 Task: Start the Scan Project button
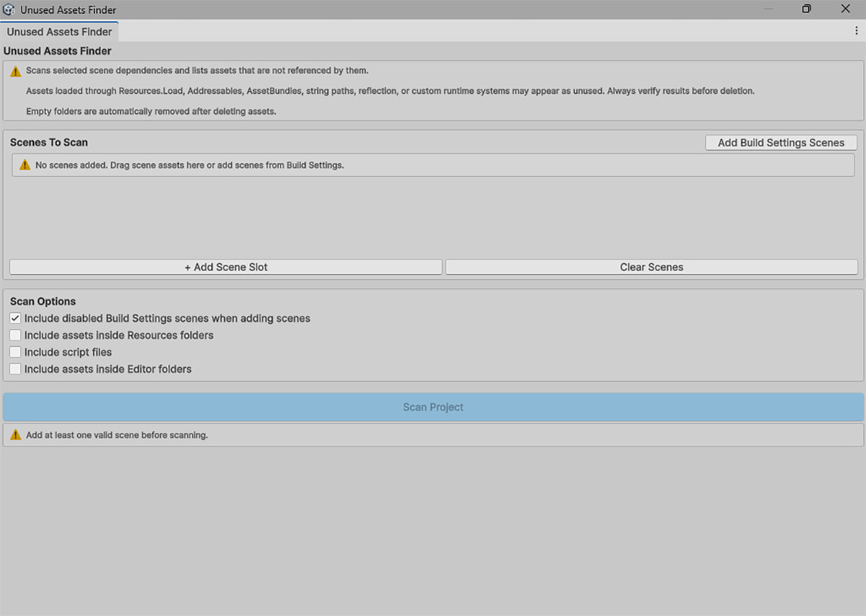(433, 407)
